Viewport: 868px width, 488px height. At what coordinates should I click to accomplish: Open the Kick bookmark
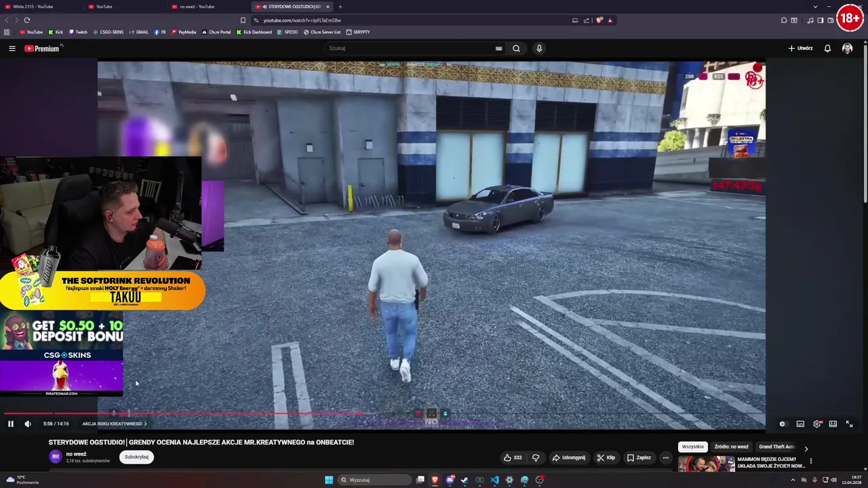56,32
